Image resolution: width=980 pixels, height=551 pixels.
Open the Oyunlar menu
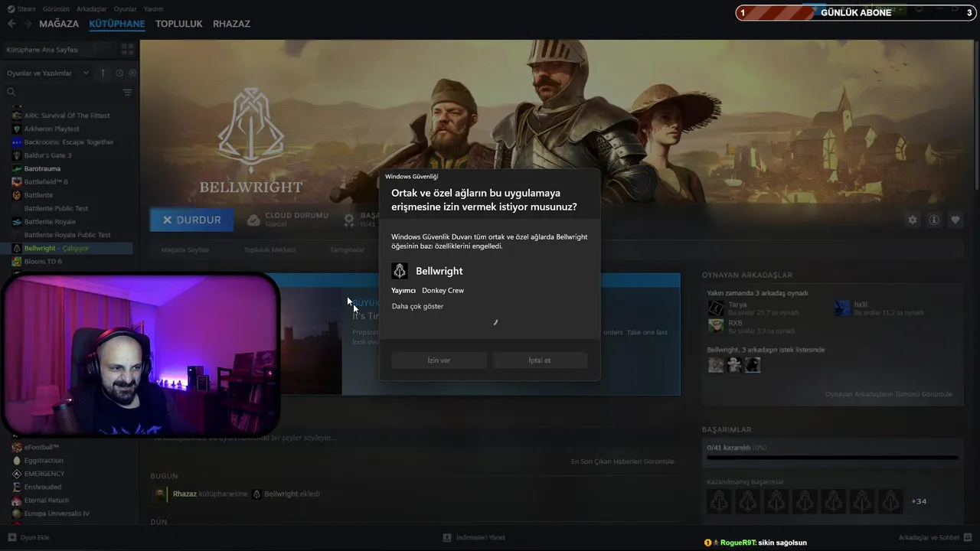coord(125,9)
